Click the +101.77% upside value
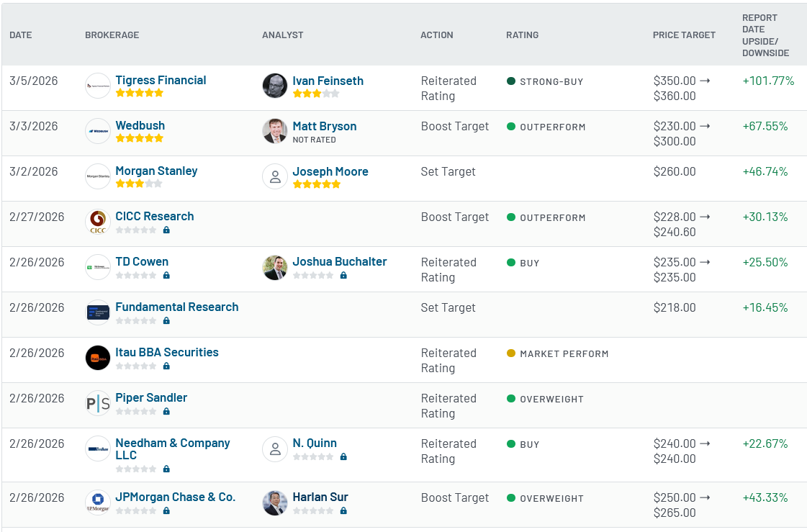807x532 pixels. pyautogui.click(x=768, y=81)
